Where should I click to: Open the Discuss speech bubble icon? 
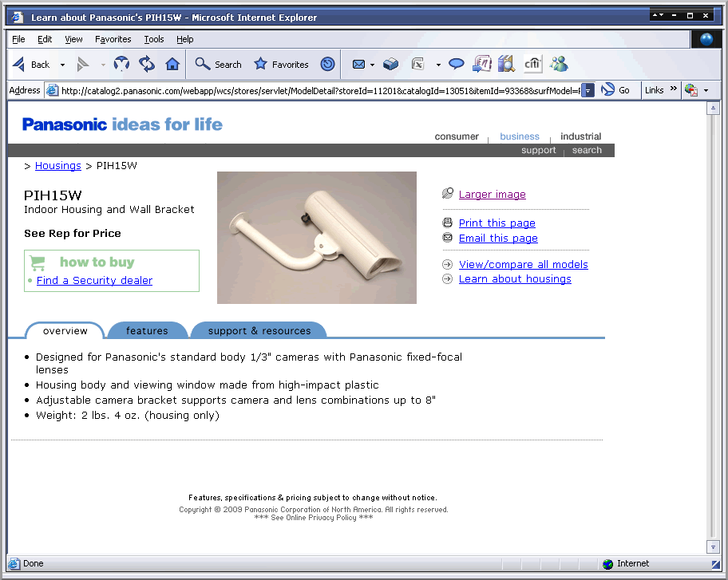pyautogui.click(x=457, y=64)
